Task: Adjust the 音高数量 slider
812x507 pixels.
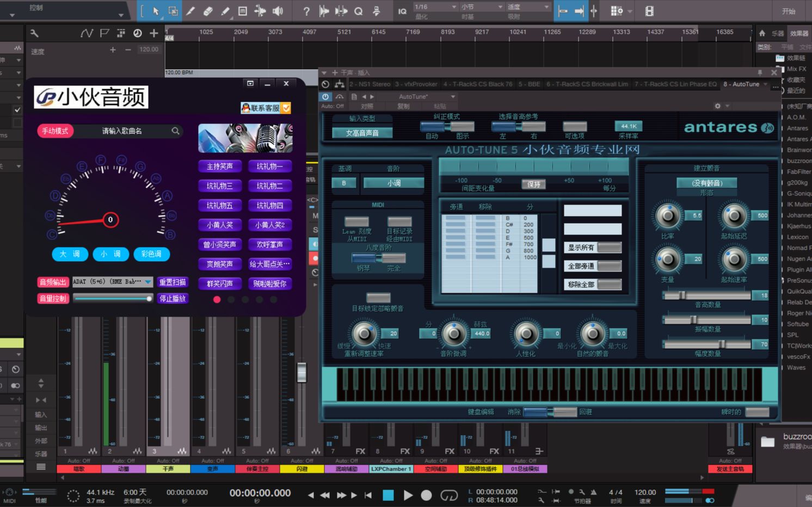Action: click(x=706, y=295)
